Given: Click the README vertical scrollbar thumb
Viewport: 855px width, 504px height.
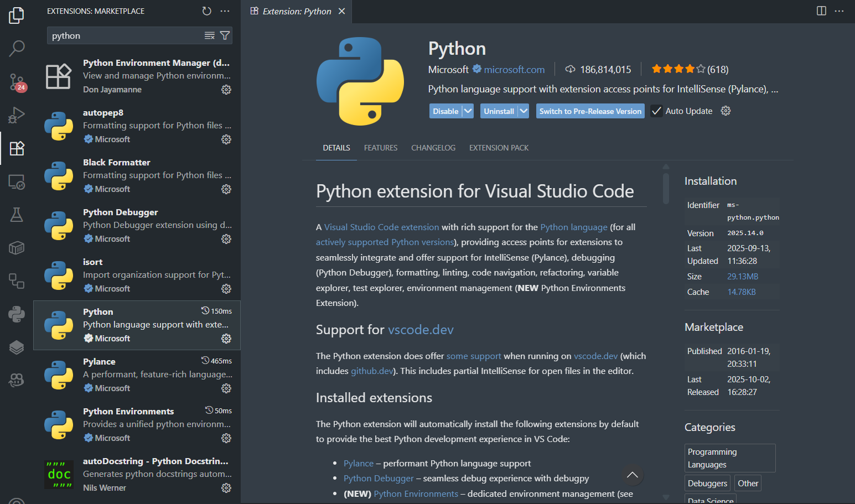Looking at the screenshot, I should point(666,188).
